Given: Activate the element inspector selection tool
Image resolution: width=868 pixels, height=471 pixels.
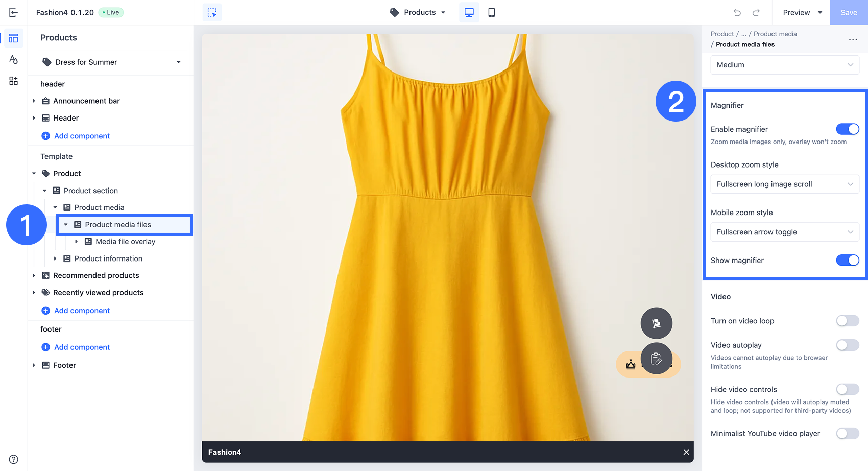Looking at the screenshot, I should [x=212, y=12].
